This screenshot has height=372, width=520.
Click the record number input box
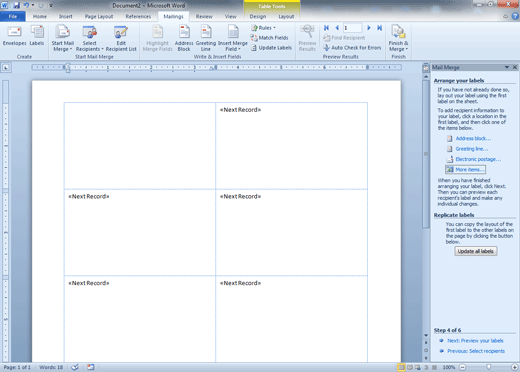click(x=352, y=28)
